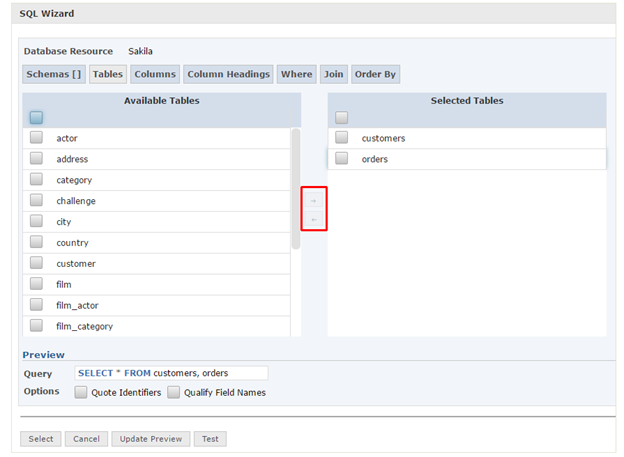Tick the select-all checkbox under Available Tables

tap(36, 117)
